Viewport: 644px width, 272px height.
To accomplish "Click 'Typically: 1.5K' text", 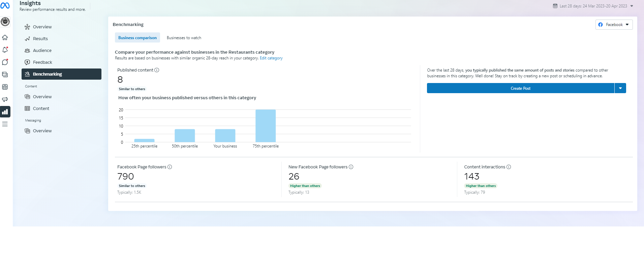I will tap(129, 193).
